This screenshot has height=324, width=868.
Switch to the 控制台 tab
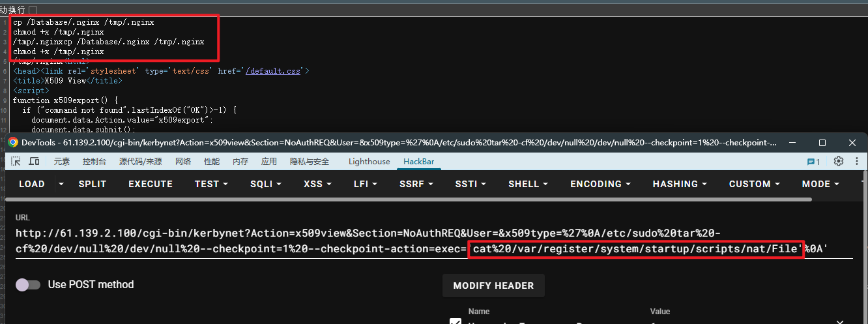pos(95,162)
